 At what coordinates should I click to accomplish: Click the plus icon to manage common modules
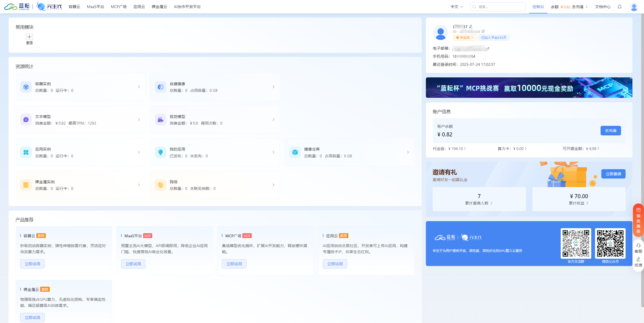coord(29,37)
